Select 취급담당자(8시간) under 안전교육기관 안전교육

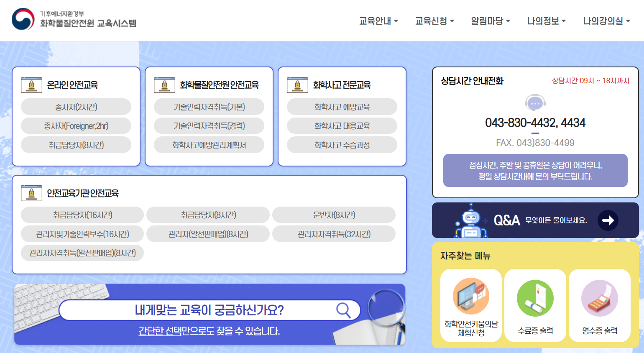pos(208,215)
